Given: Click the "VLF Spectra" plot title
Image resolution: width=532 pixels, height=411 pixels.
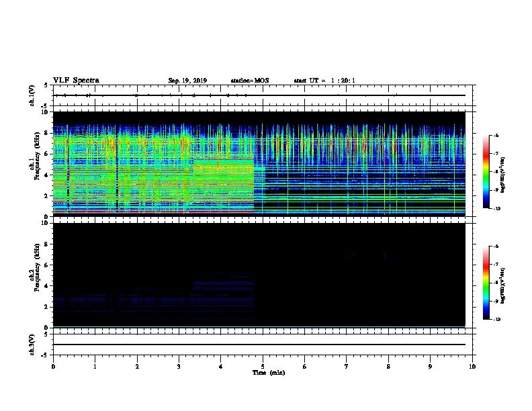Looking at the screenshot, I should click(x=76, y=81).
